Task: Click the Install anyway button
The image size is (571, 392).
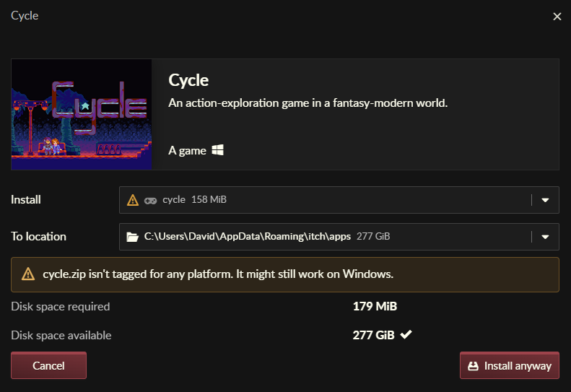Action: [x=510, y=365]
